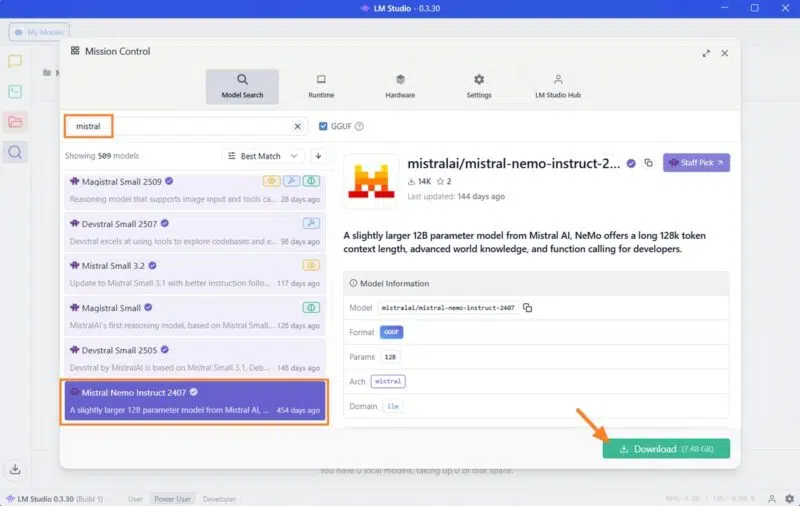The width and height of the screenshot is (800, 506).
Task: Select the Magistral Small model row
Action: [x=194, y=316]
